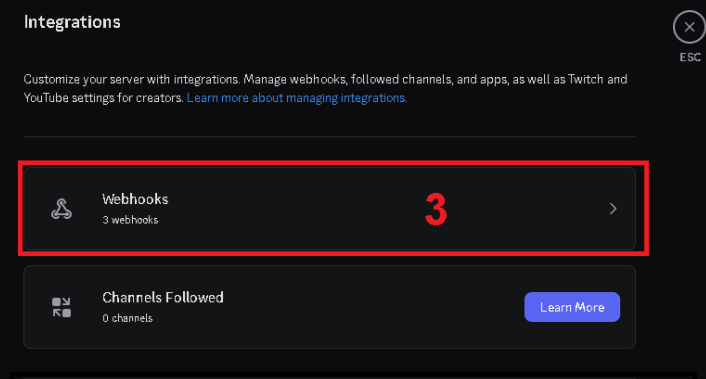Click "YouTube settings for creators" text
Viewport: 706px width, 379px height.
(x=103, y=98)
